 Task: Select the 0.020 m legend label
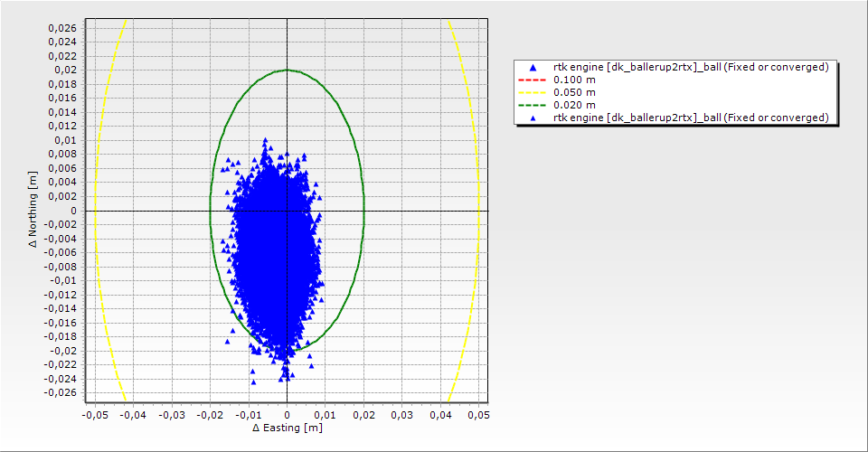[x=575, y=105]
